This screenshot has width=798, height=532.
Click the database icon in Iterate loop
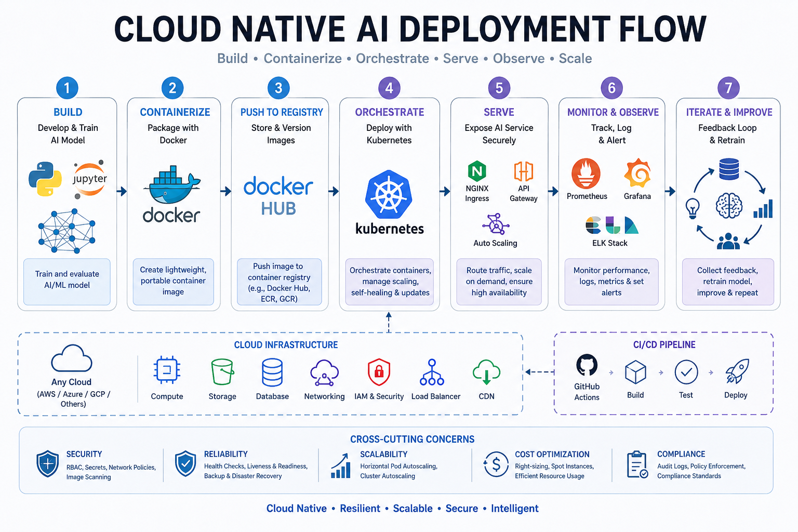pos(729,169)
